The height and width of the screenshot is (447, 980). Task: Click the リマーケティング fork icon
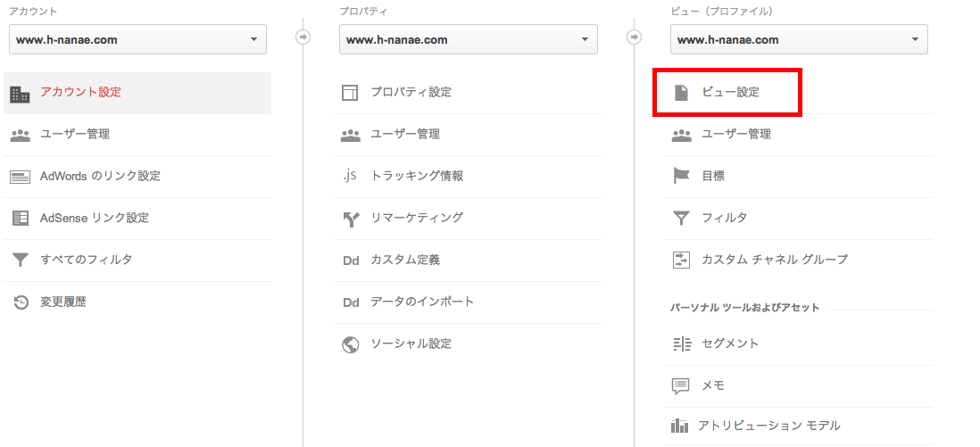click(351, 219)
